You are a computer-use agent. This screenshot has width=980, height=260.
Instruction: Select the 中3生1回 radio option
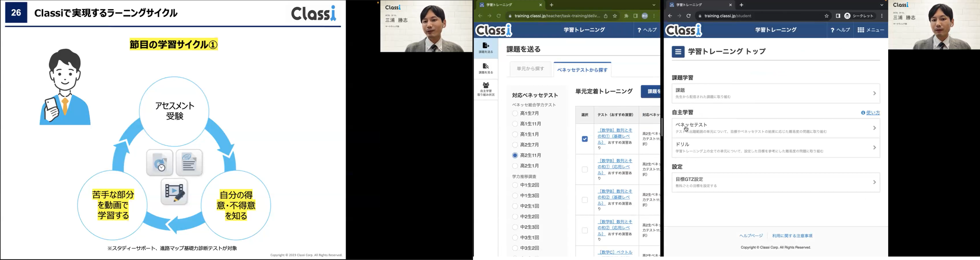[x=515, y=238]
